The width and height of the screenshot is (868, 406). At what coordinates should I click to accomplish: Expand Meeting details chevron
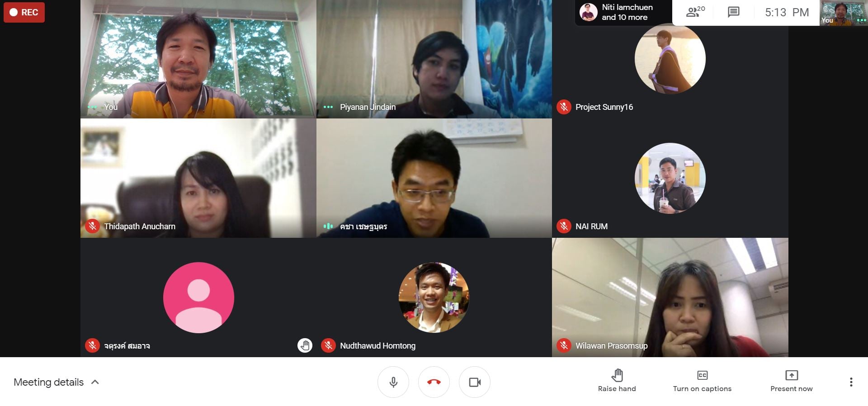95,382
